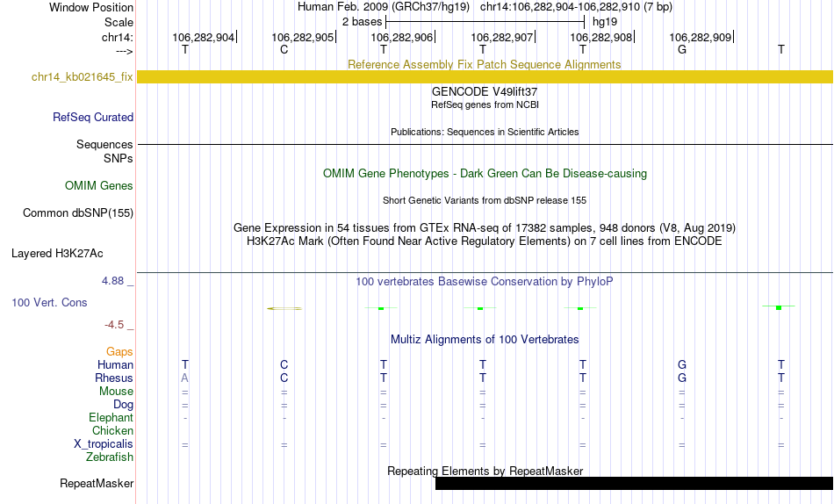The image size is (834, 504).
Task: Click the yellow PhyloP conservation mark
Action: 284,309
